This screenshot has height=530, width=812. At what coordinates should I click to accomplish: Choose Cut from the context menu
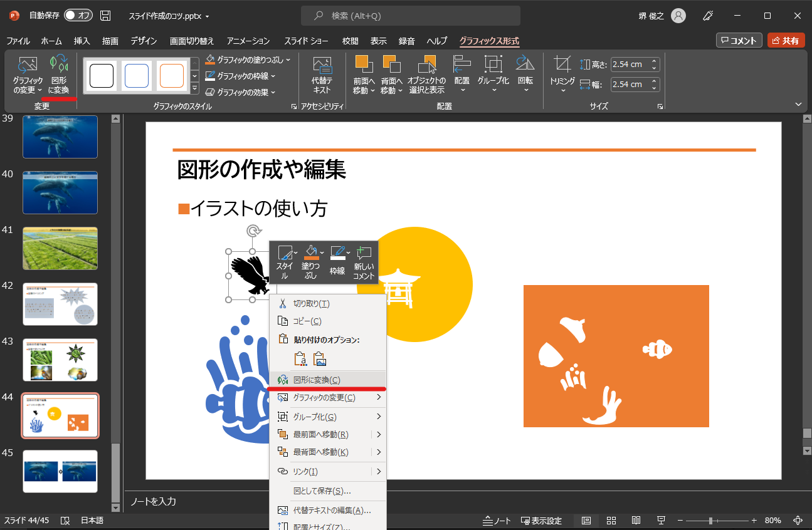click(x=327, y=304)
